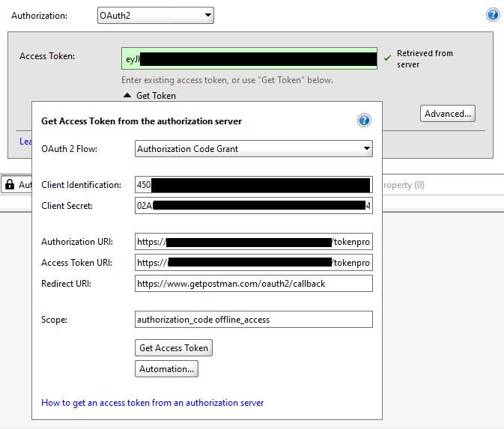
Task: Click the Advanced... button
Action: pyautogui.click(x=448, y=114)
